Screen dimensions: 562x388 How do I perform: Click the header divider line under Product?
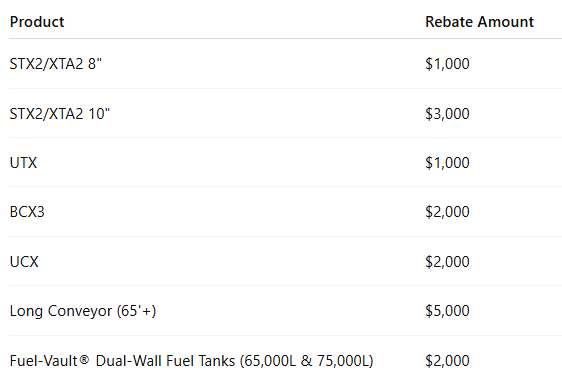(x=285, y=38)
